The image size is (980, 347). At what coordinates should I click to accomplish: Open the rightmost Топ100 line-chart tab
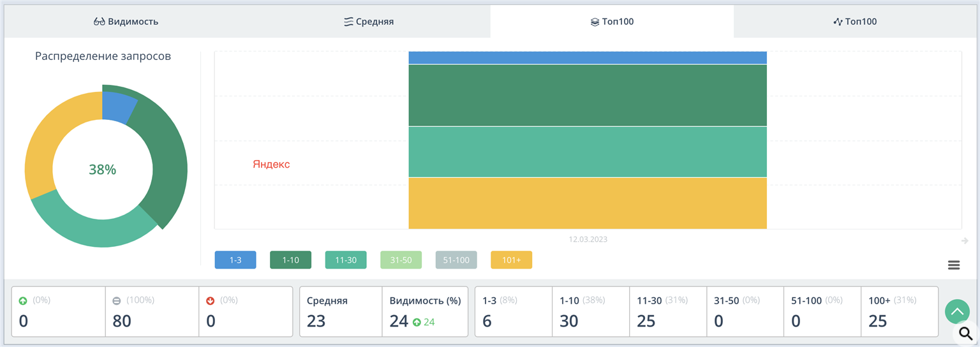855,22
